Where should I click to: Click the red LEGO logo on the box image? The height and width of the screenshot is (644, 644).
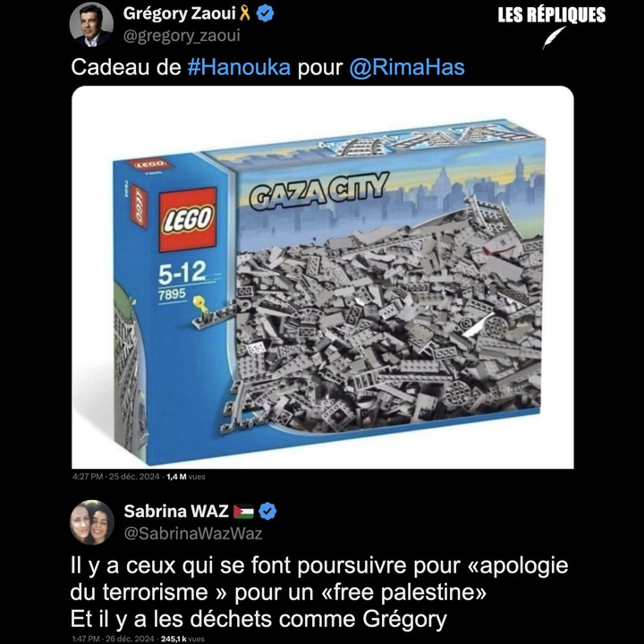point(188,220)
